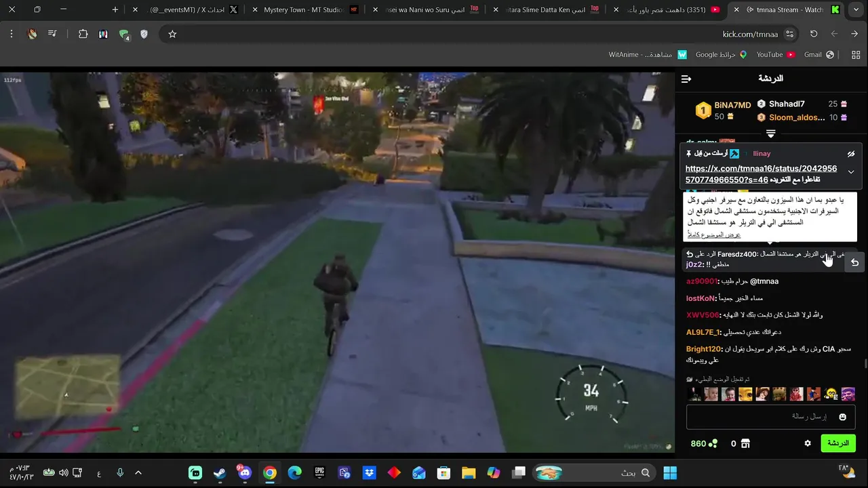Open the pinned x.com/tmnaa16 status link
This screenshot has width=868, height=488.
point(761,174)
